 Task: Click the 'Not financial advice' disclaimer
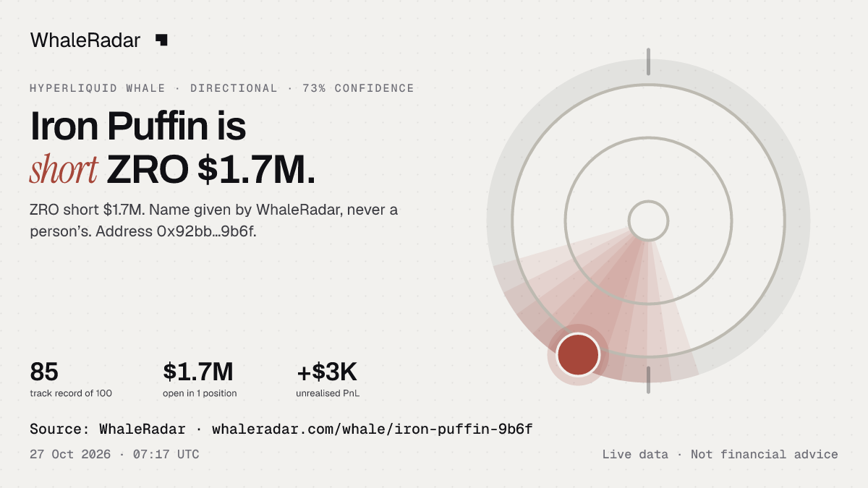click(765, 455)
